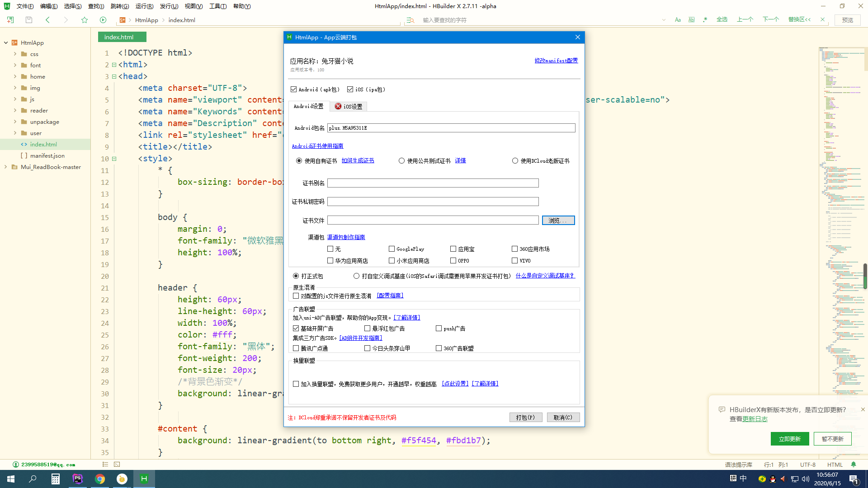868x488 pixels.
Task: Click the user account icon in status bar
Action: tap(16, 465)
